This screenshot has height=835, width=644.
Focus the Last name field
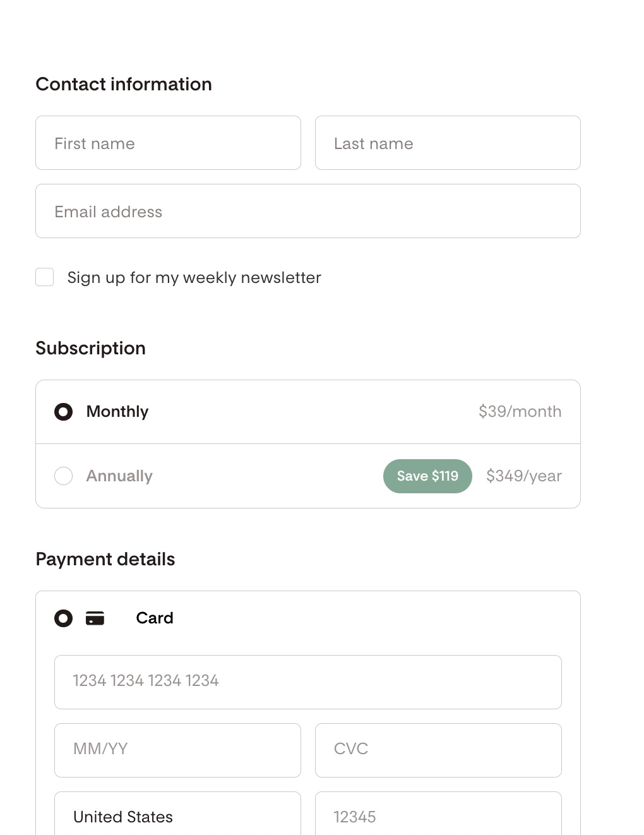pyautogui.click(x=448, y=143)
